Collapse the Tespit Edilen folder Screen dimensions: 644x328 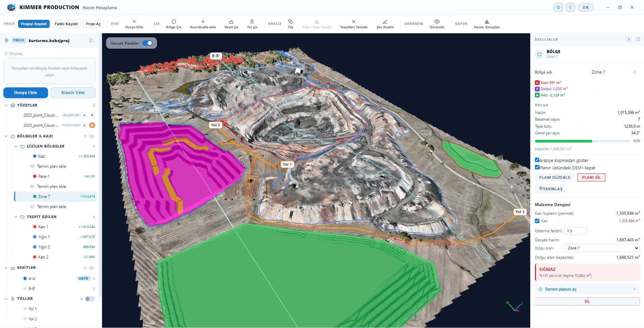click(x=16, y=217)
